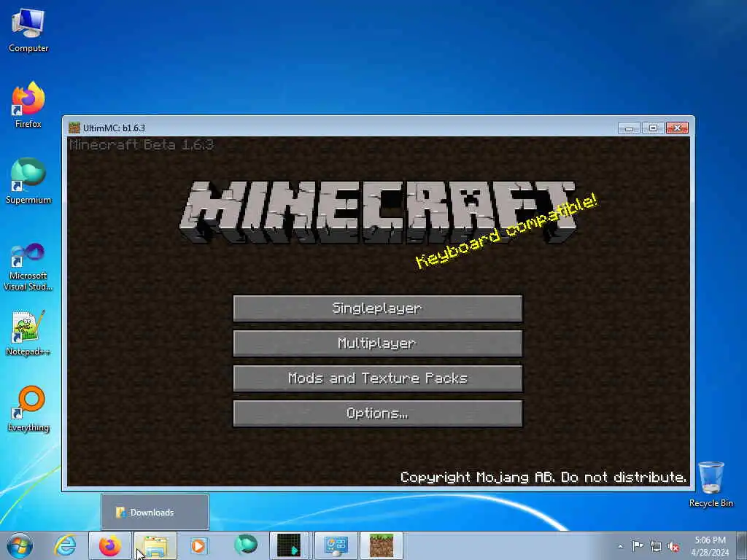747x560 pixels.
Task: Open the Windows Start menu
Action: coord(20,545)
